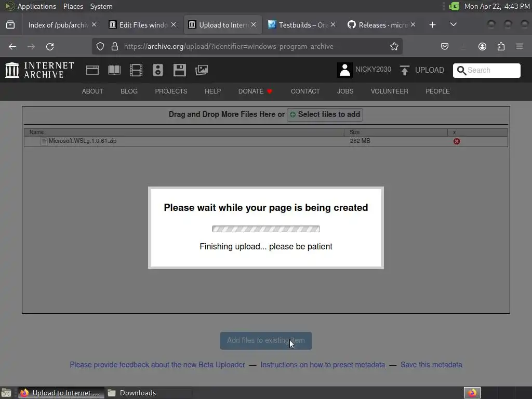Switch to Testbuilds tab

click(x=298, y=25)
